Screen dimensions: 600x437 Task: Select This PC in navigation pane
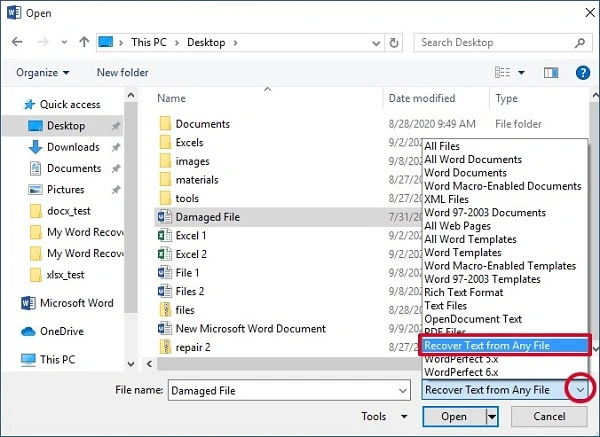tap(49, 359)
